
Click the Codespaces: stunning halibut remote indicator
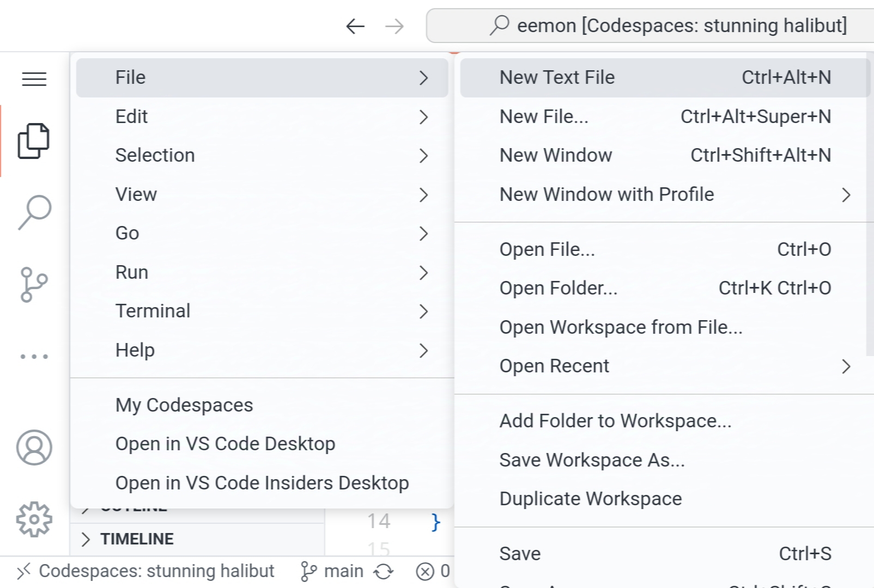(x=145, y=571)
